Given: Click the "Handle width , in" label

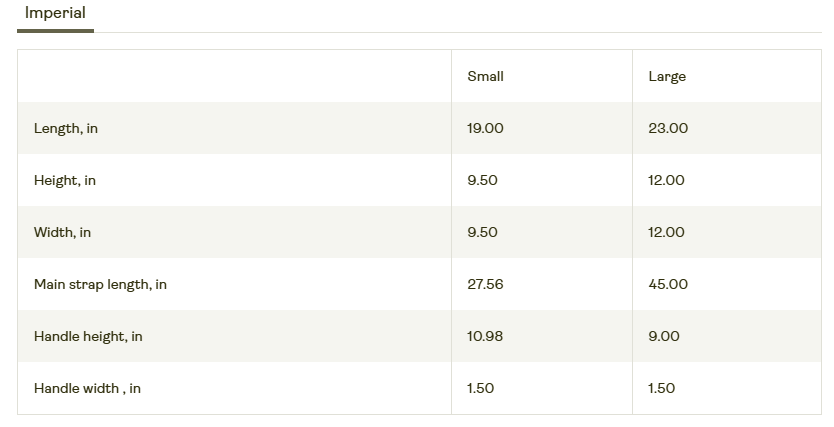Looking at the screenshot, I should (x=87, y=389).
